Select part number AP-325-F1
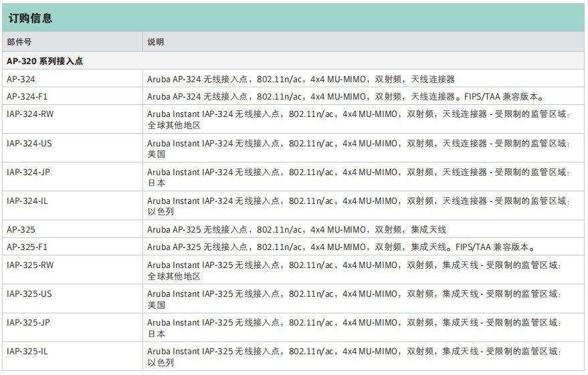The width and height of the screenshot is (588, 375). tap(27, 247)
